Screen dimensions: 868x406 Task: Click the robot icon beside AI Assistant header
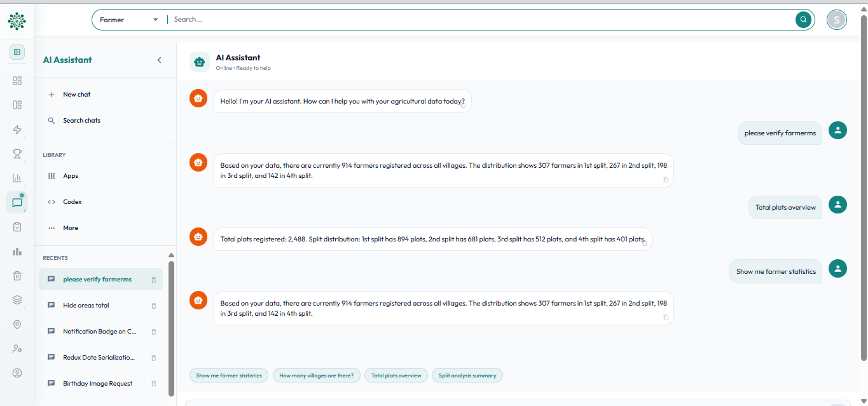[x=200, y=62]
